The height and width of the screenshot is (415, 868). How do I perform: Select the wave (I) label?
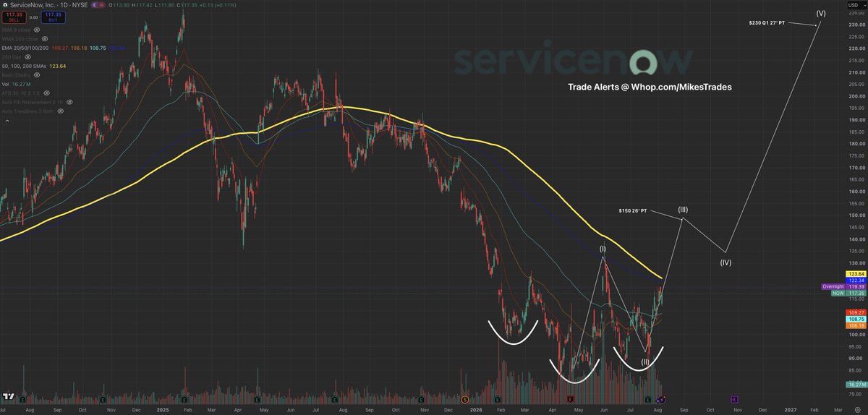(x=603, y=249)
